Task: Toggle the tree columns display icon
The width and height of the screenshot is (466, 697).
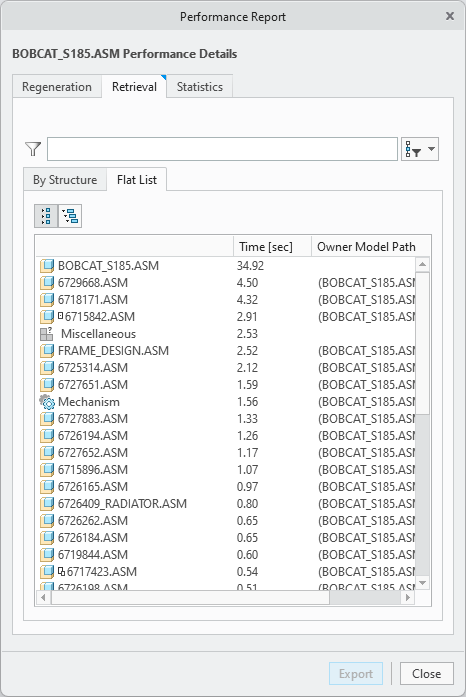Action: (70, 216)
